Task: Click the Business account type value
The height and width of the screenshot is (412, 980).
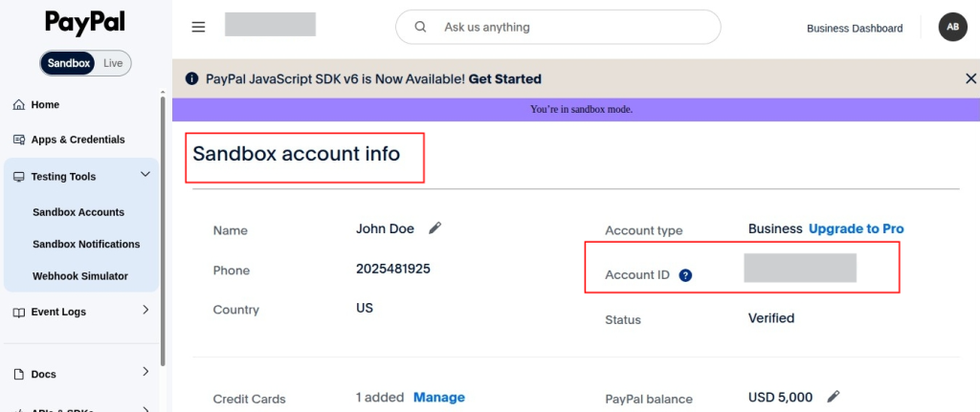Action: point(775,229)
